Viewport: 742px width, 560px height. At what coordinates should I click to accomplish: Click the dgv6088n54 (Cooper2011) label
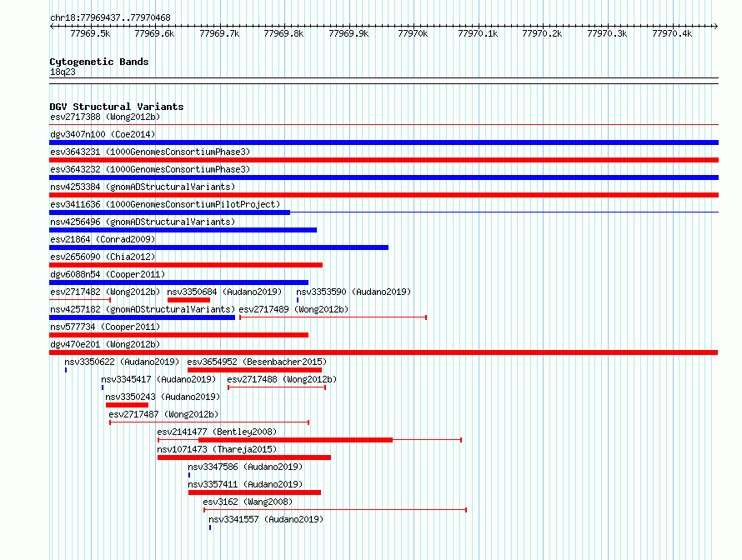pos(108,274)
